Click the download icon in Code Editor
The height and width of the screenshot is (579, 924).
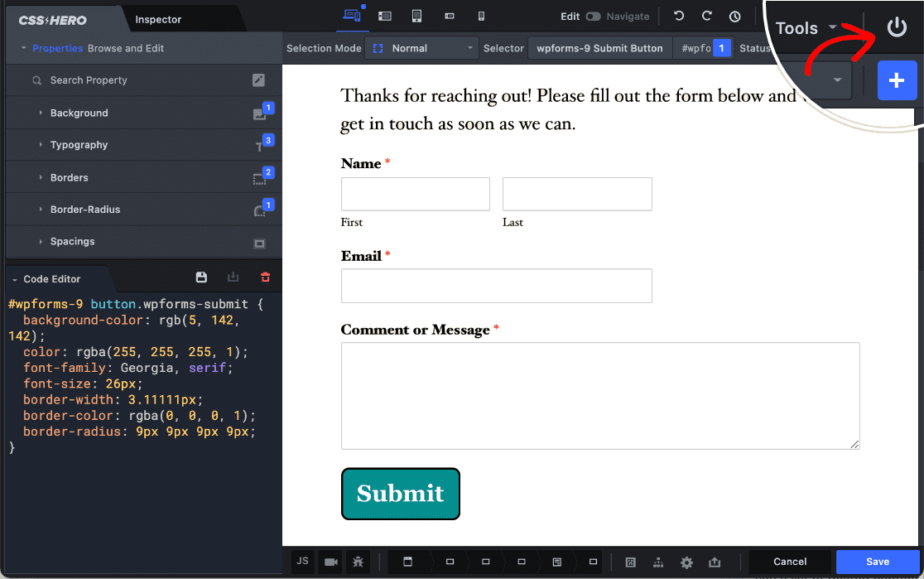click(x=233, y=277)
